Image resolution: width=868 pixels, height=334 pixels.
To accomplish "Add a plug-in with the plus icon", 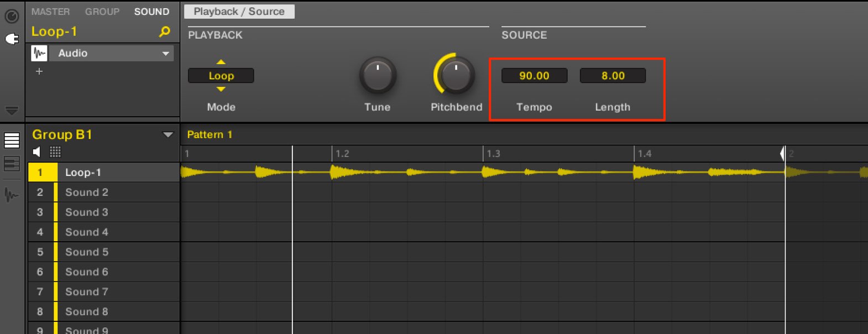I will click(x=39, y=71).
